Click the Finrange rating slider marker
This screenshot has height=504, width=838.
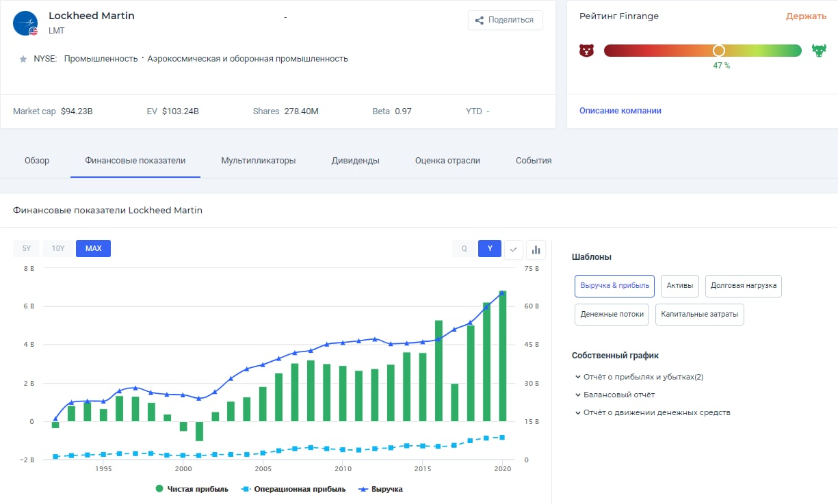(x=718, y=51)
